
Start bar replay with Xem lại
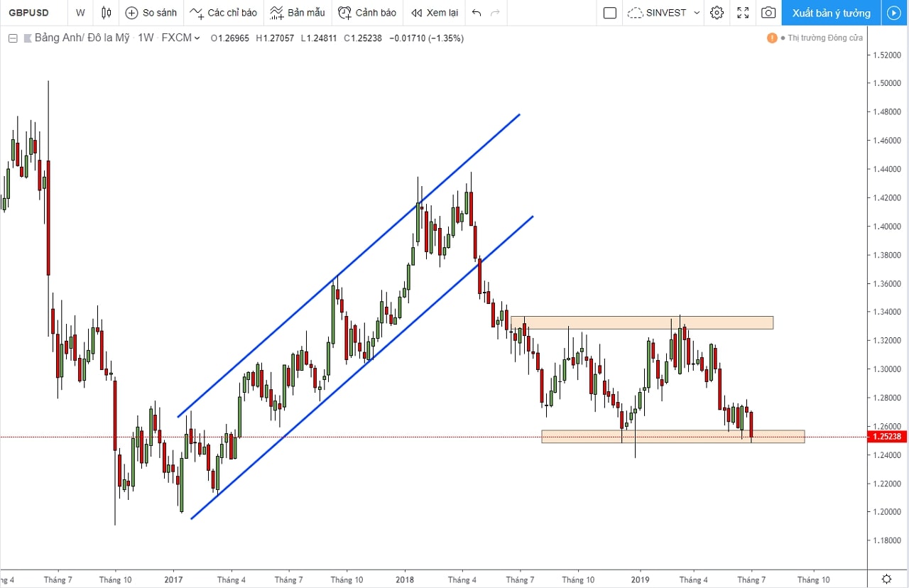point(434,13)
